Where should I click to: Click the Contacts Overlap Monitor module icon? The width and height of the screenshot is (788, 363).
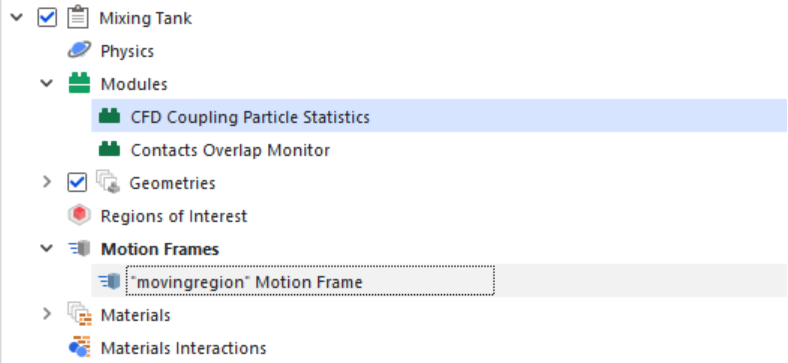110,149
